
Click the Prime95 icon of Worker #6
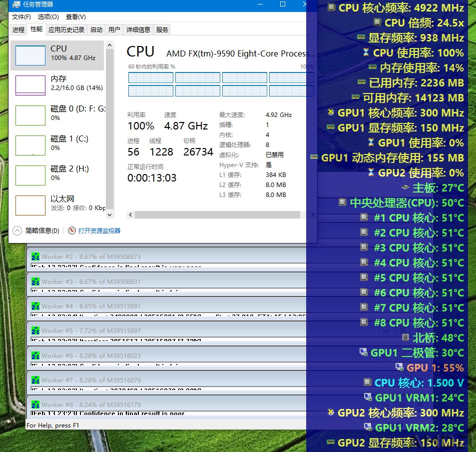pos(35,355)
